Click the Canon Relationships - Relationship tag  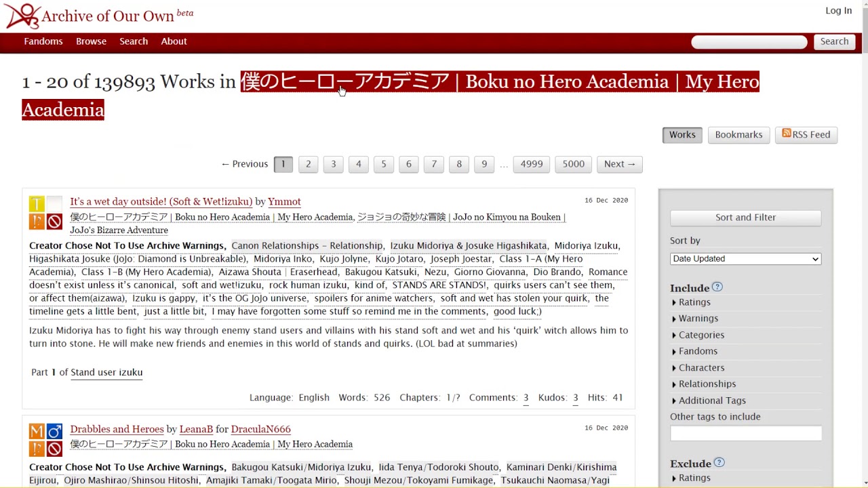(307, 246)
